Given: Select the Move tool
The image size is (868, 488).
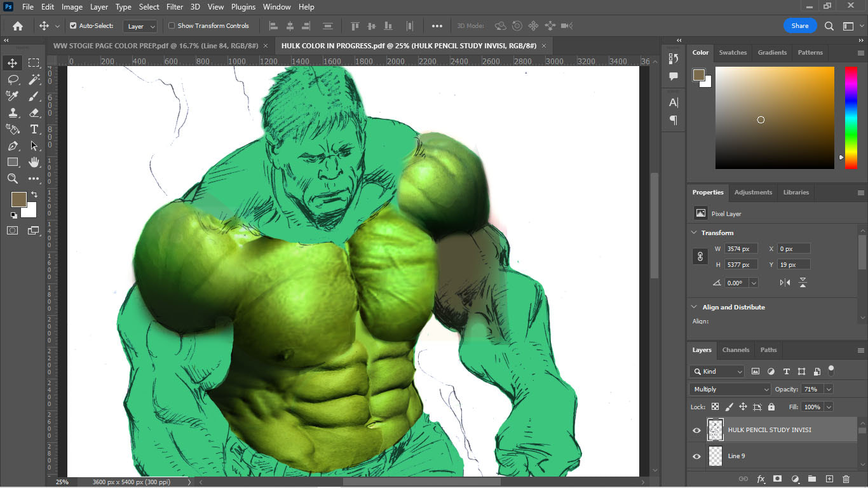Looking at the screenshot, I should [x=12, y=63].
